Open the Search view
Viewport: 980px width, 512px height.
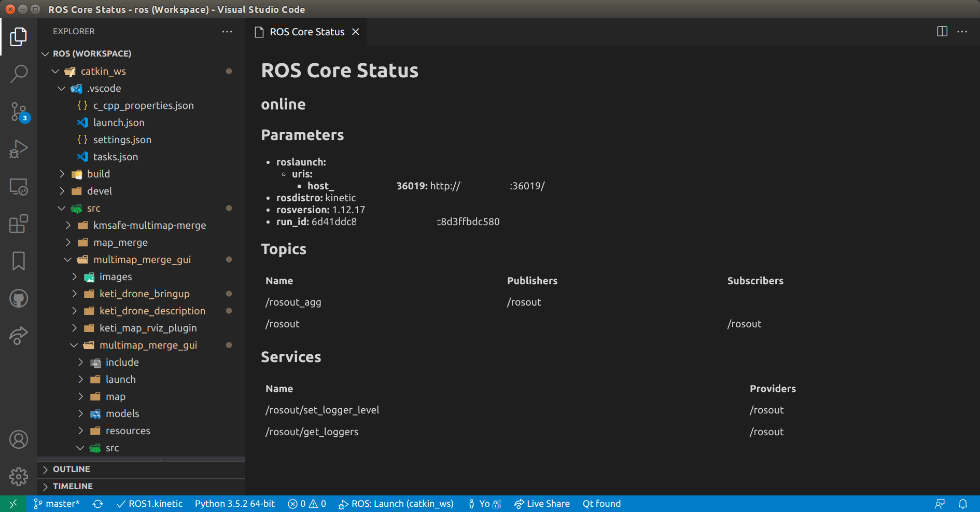click(x=19, y=74)
